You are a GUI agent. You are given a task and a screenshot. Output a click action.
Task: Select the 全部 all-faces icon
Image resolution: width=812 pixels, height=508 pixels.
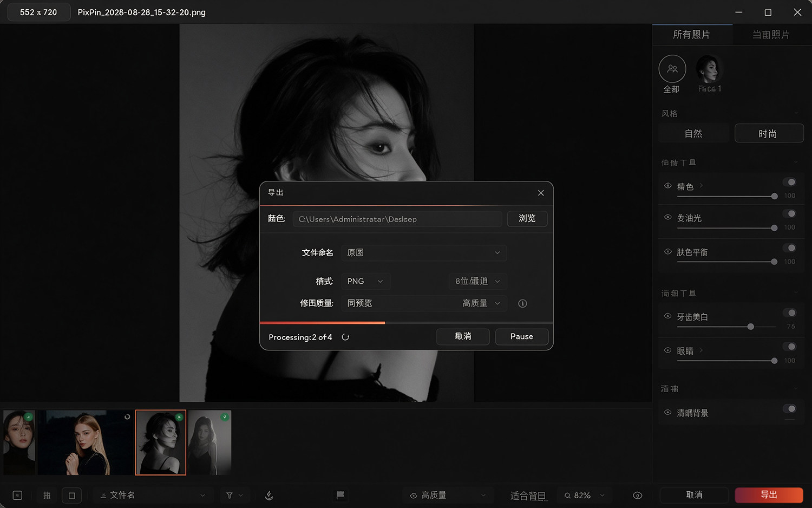[x=672, y=69]
